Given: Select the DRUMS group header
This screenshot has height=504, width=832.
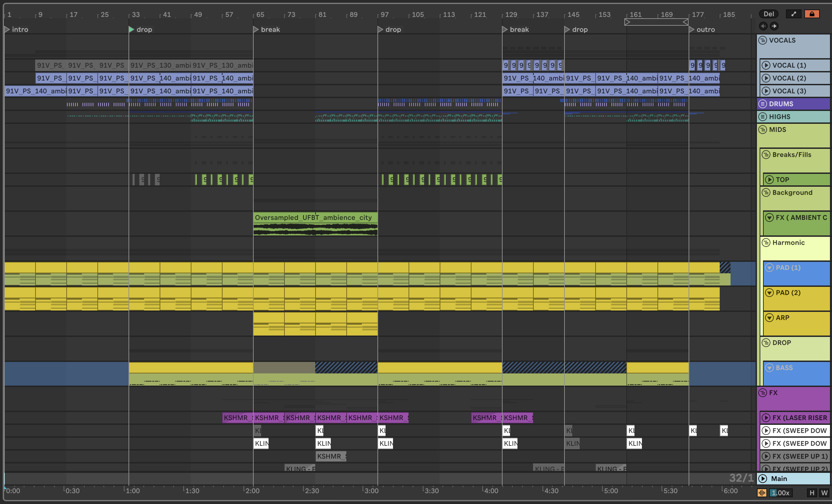Looking at the screenshot, I should pos(793,104).
